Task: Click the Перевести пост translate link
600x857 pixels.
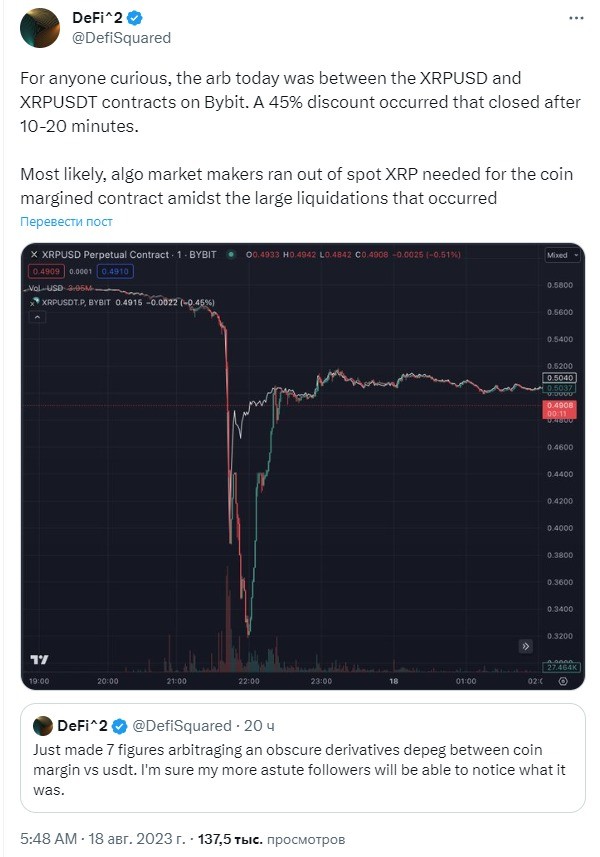Action: 66,221
